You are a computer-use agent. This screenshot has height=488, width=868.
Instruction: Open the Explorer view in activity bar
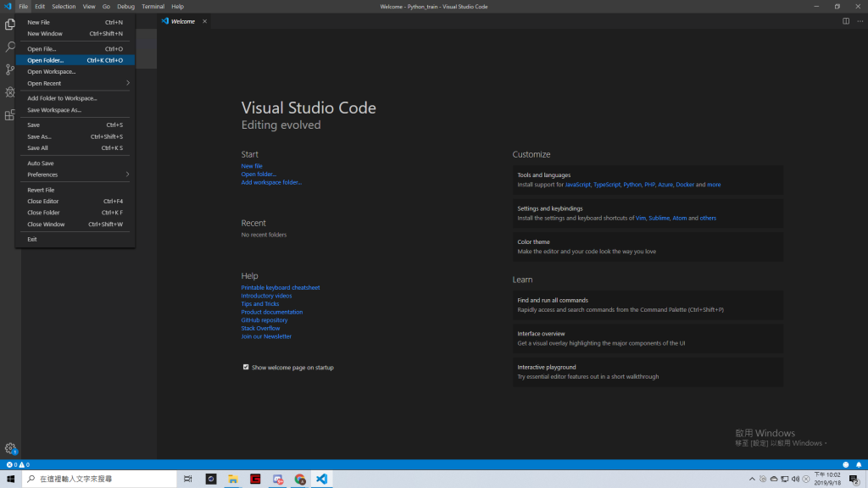(10, 25)
